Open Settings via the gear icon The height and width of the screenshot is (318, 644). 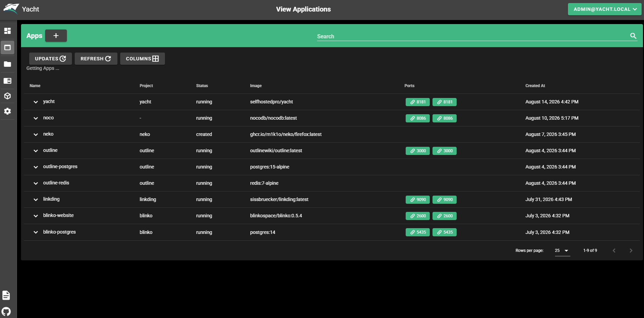[x=7, y=111]
